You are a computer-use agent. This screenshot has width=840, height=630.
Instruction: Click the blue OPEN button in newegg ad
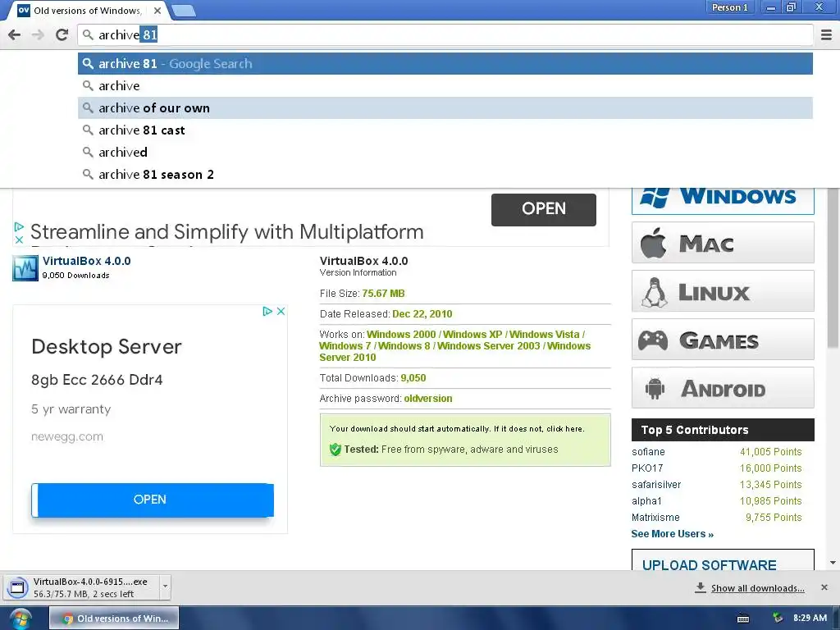(x=153, y=500)
